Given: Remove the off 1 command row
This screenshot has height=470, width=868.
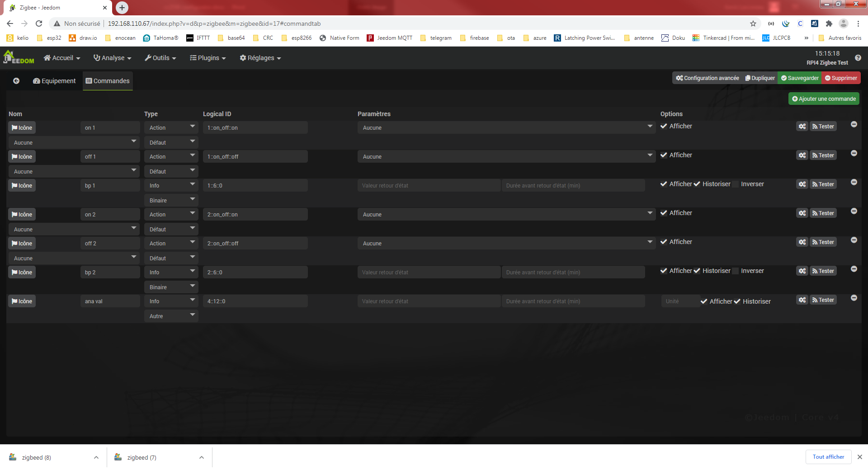Looking at the screenshot, I should [854, 153].
